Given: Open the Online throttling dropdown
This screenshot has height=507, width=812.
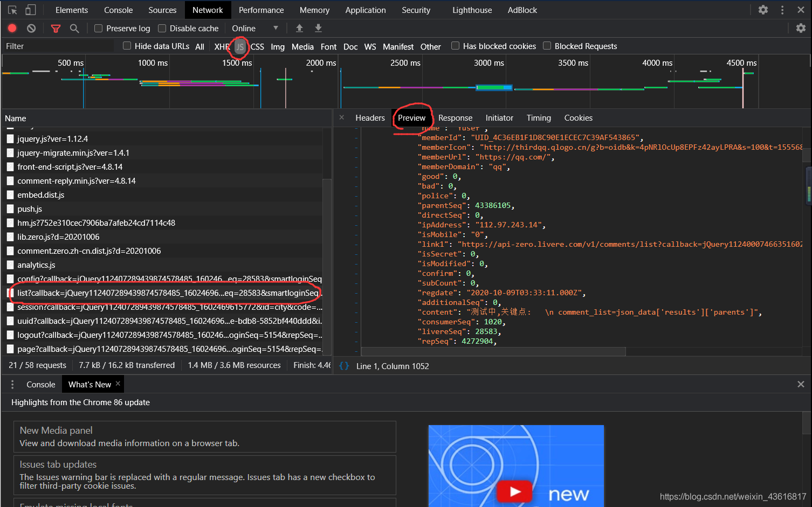Looking at the screenshot, I should (x=255, y=28).
